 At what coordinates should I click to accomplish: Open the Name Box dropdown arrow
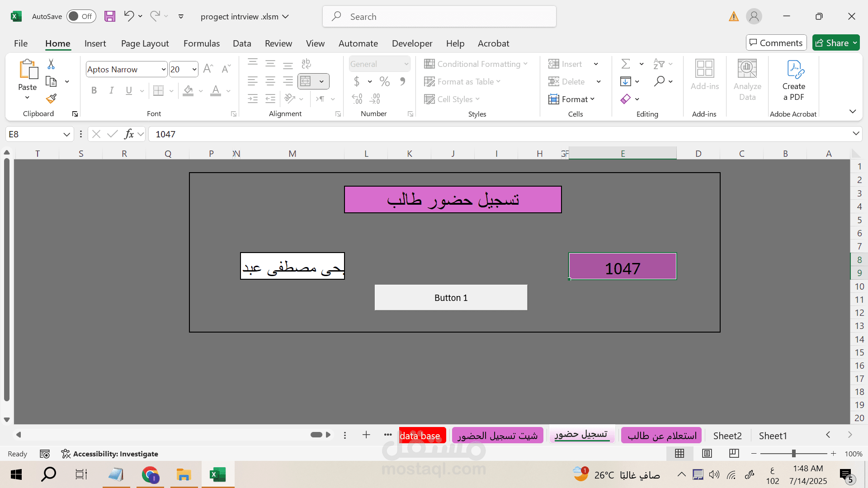66,134
